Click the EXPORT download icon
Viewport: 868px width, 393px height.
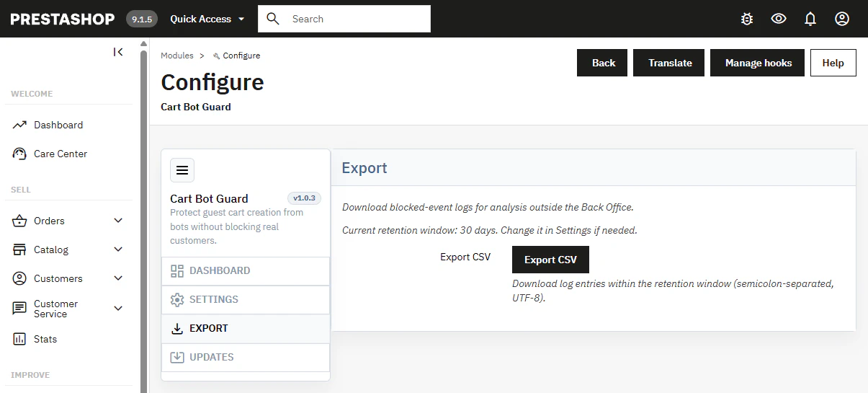point(177,329)
